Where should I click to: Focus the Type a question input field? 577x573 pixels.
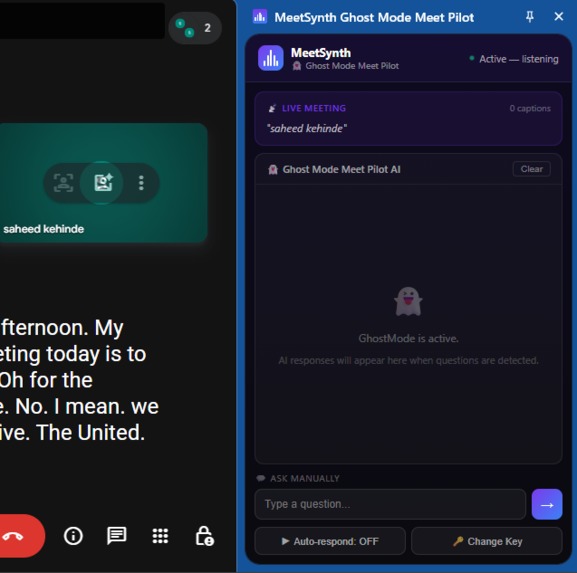pyautogui.click(x=390, y=504)
